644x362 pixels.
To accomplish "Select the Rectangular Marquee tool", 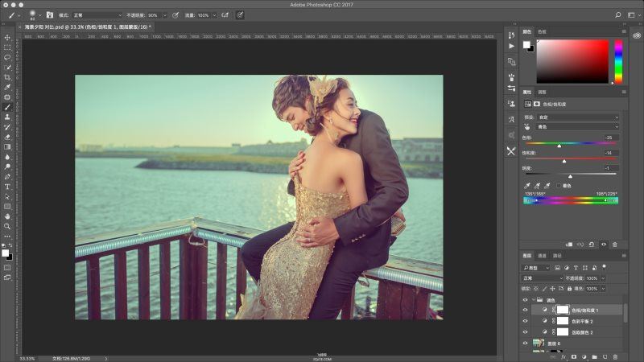I will click(x=7, y=47).
